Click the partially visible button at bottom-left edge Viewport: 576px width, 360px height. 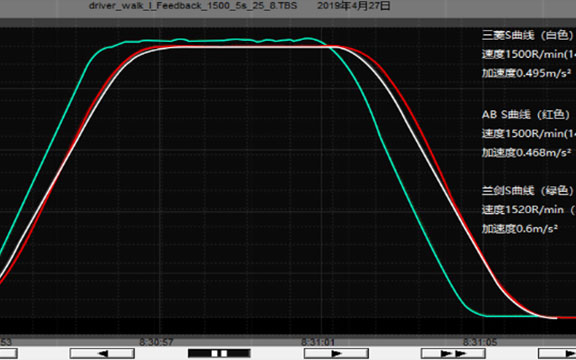click(8, 353)
